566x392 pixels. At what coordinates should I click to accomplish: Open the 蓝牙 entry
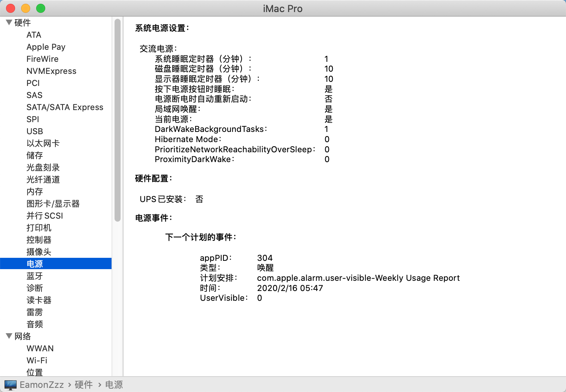35,276
